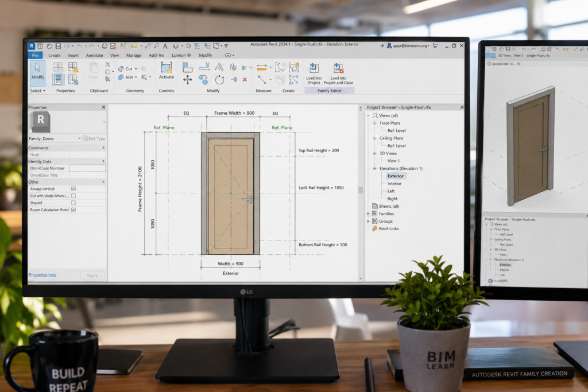
Task: Enable the Shared checkbox
Action: pyautogui.click(x=73, y=203)
